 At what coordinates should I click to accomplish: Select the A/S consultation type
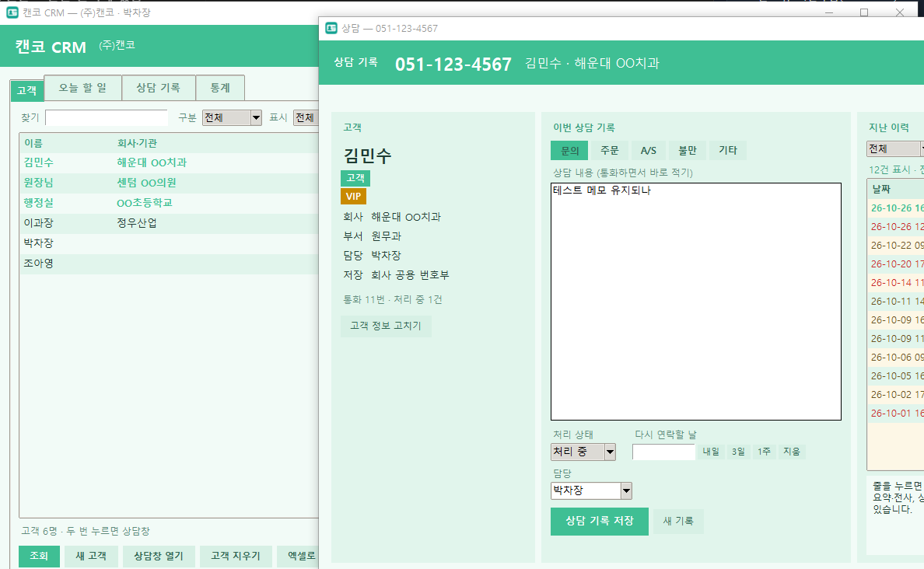(648, 151)
